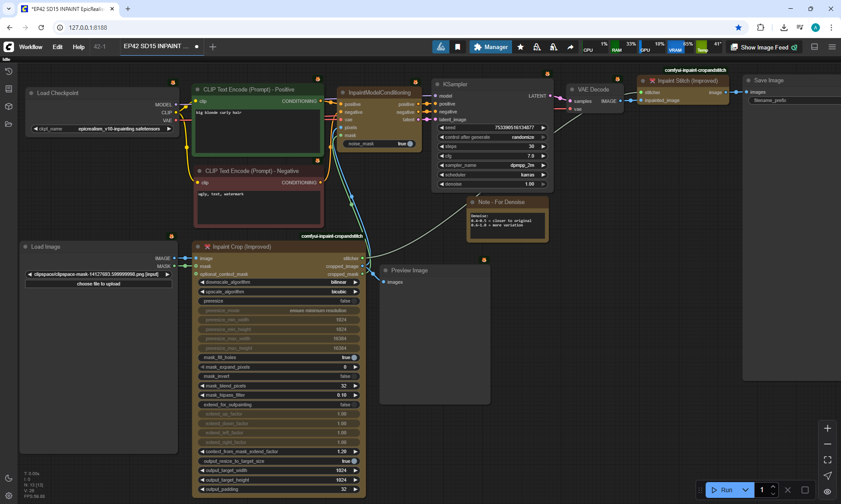
Task: Switch to the 42-1 workflow tab
Action: (x=100, y=46)
